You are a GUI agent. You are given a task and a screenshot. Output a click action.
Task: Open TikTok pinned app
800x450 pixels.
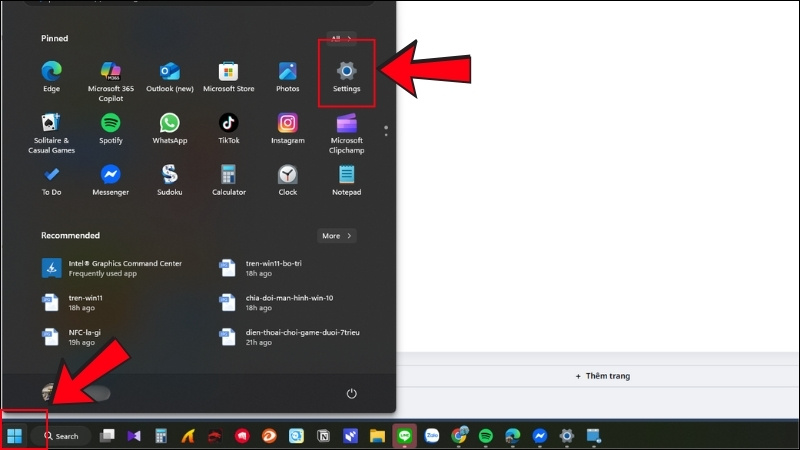pyautogui.click(x=229, y=129)
